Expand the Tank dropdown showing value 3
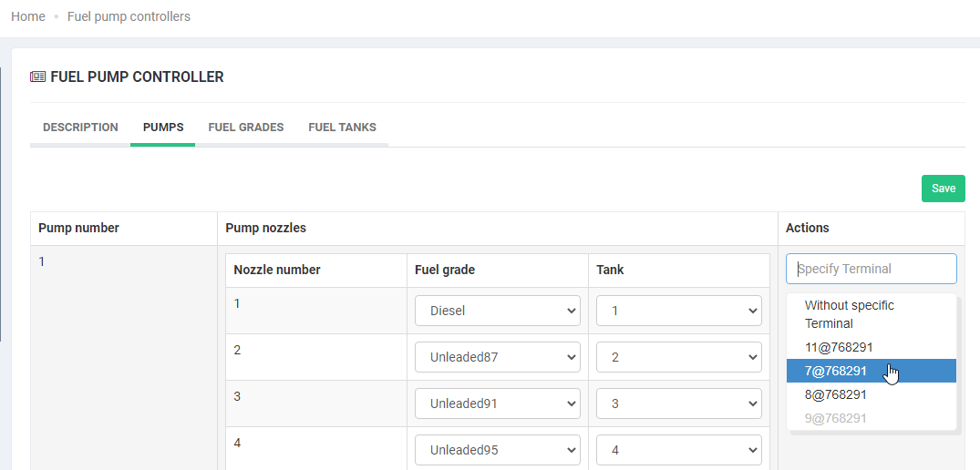 (x=678, y=404)
